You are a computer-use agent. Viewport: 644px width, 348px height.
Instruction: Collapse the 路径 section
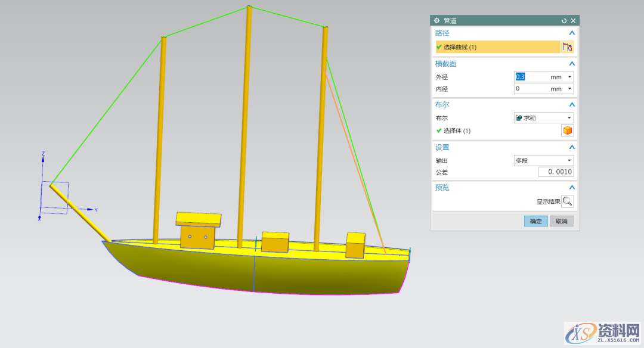571,33
